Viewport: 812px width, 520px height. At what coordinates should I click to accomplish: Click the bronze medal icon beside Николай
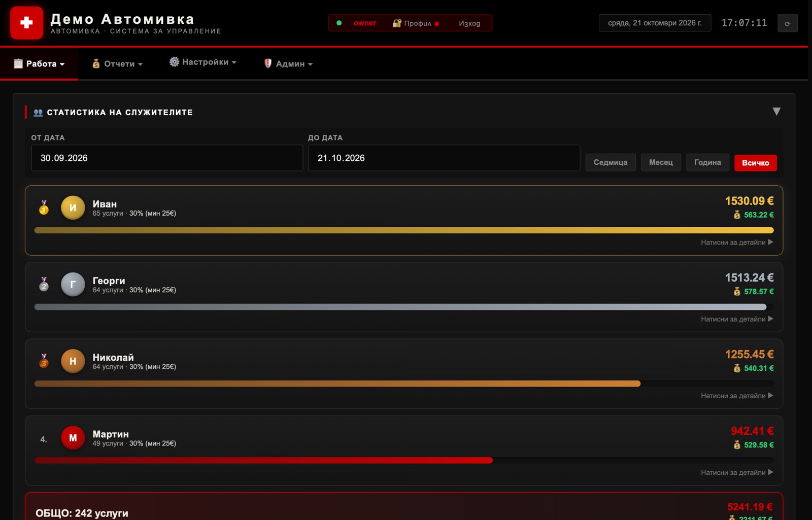coord(44,361)
